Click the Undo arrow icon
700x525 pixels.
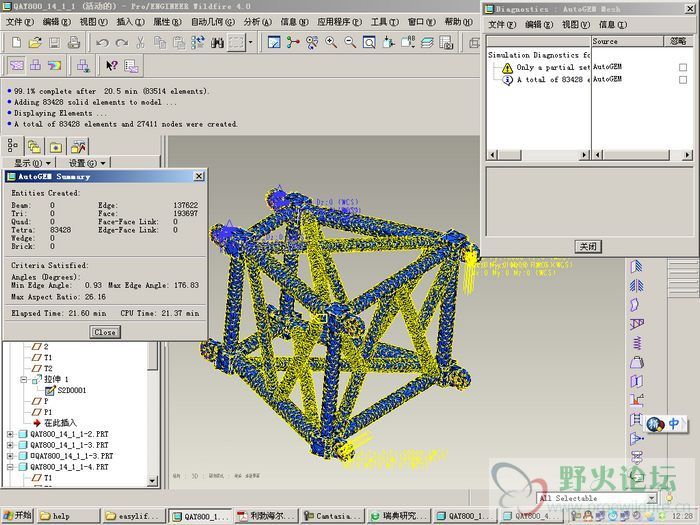coord(102,43)
